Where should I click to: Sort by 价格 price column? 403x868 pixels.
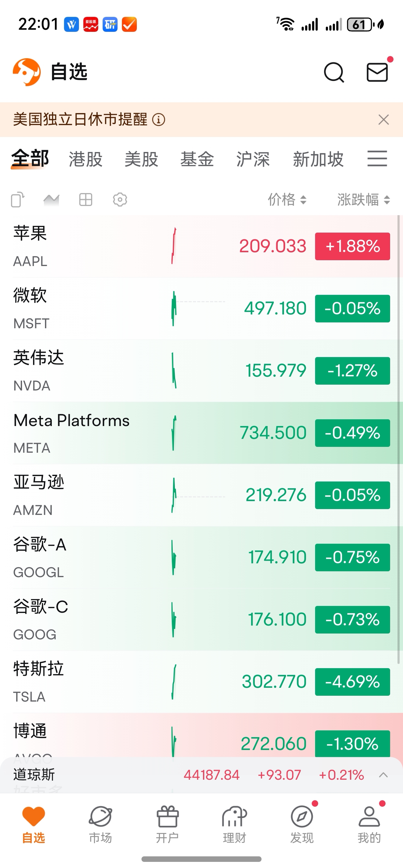(x=287, y=200)
